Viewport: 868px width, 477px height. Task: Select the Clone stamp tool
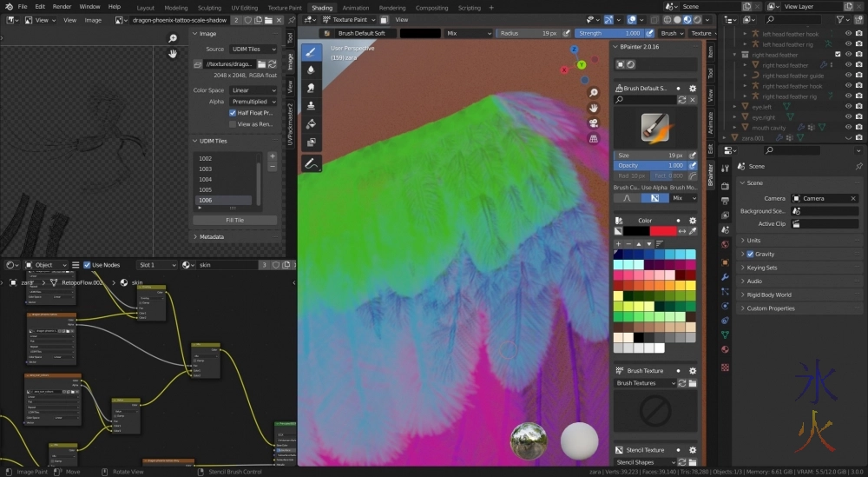(312, 106)
